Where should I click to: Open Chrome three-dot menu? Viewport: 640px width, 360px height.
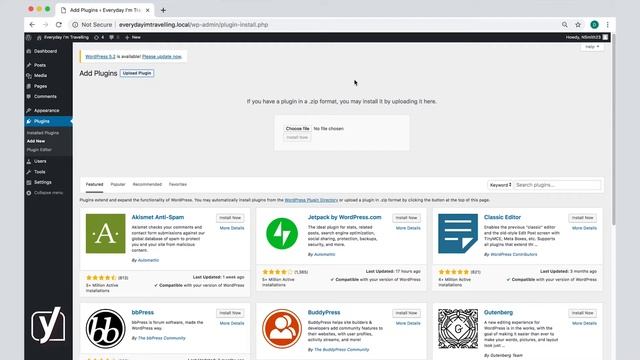coord(607,24)
